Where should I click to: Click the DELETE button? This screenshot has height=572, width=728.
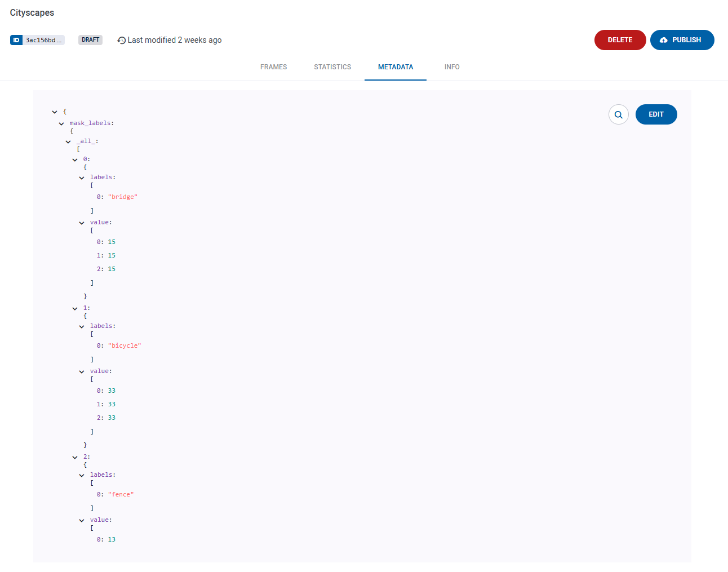pos(620,39)
